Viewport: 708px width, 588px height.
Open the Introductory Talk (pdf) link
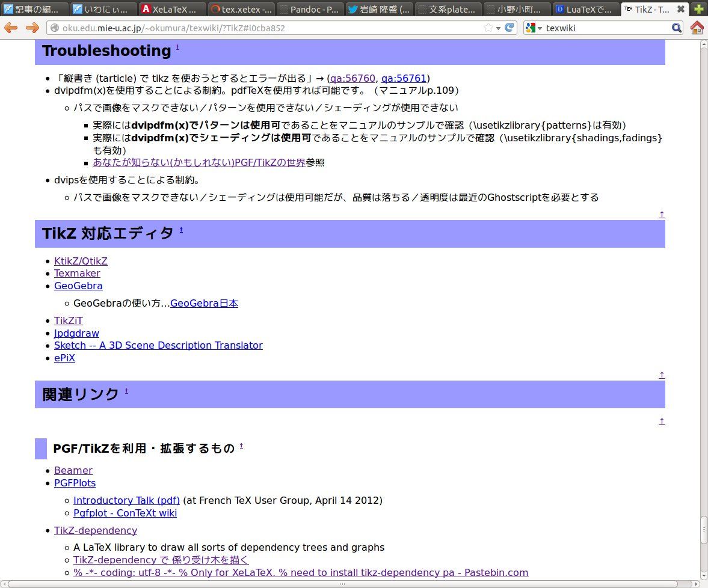pos(126,500)
